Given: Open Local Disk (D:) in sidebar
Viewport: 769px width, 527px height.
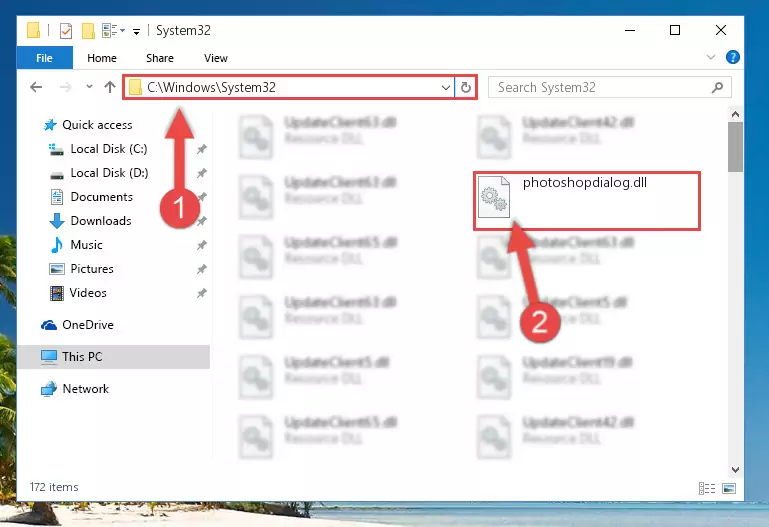Looking at the screenshot, I should [109, 173].
